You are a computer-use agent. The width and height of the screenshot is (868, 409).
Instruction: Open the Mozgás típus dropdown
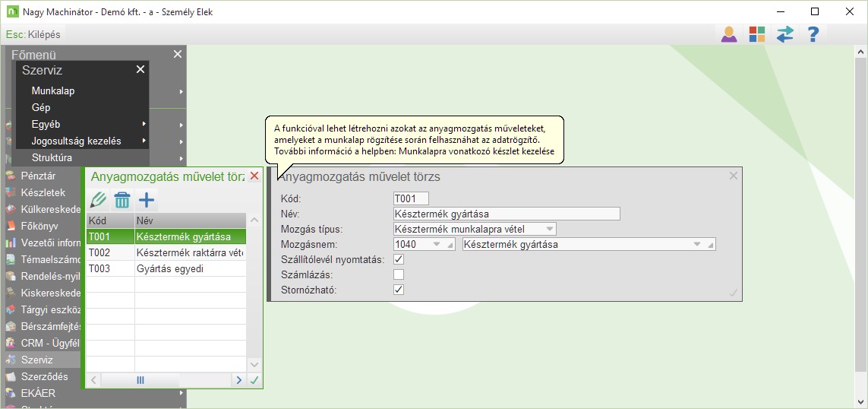pos(549,229)
